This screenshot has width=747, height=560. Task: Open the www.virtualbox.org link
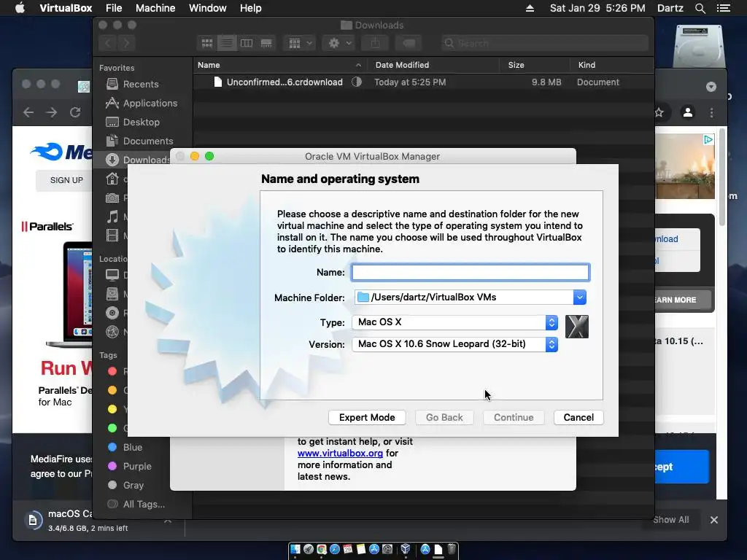coord(340,454)
